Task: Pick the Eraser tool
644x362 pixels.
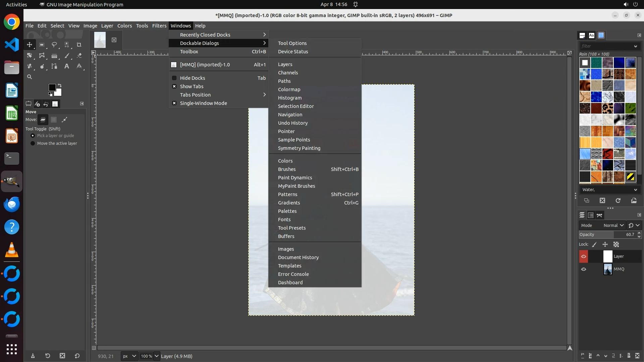Action: pyautogui.click(x=79, y=56)
